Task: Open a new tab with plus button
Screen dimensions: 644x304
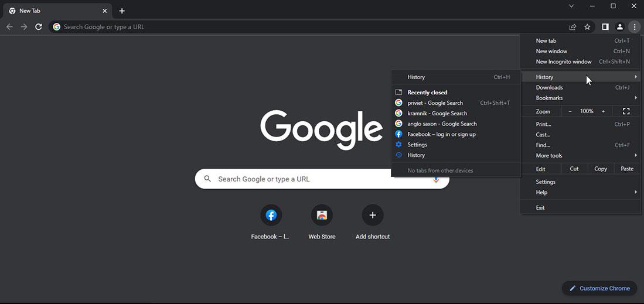Action: pyautogui.click(x=121, y=11)
